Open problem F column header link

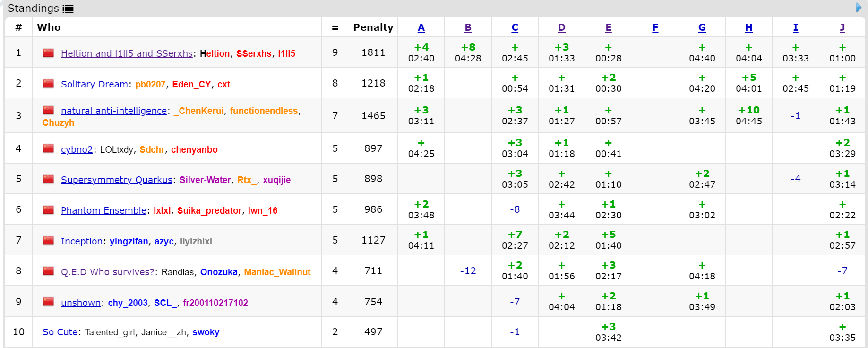pyautogui.click(x=655, y=27)
